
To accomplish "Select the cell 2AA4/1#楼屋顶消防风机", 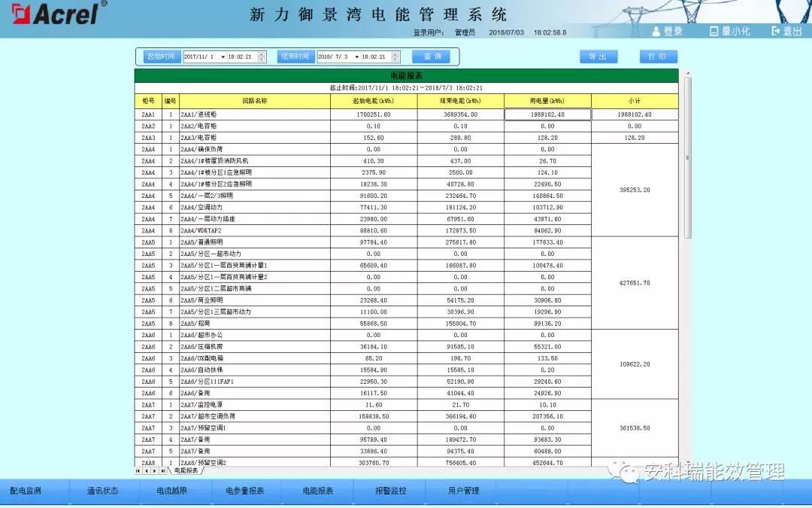I will 255,161.
